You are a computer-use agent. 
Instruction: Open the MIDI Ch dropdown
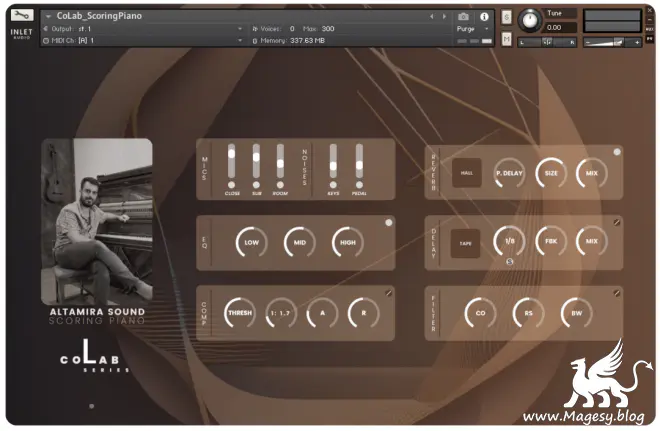point(143,40)
